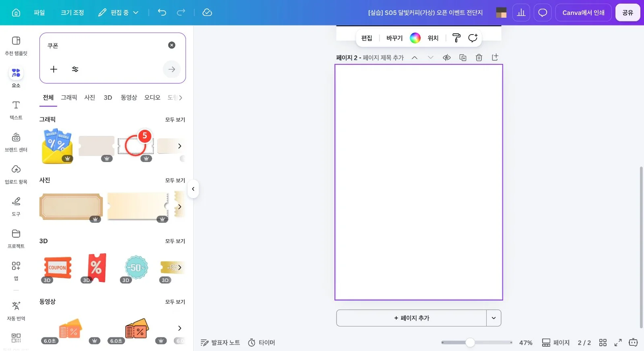Open the 파일 menu
644x351 pixels.
39,12
